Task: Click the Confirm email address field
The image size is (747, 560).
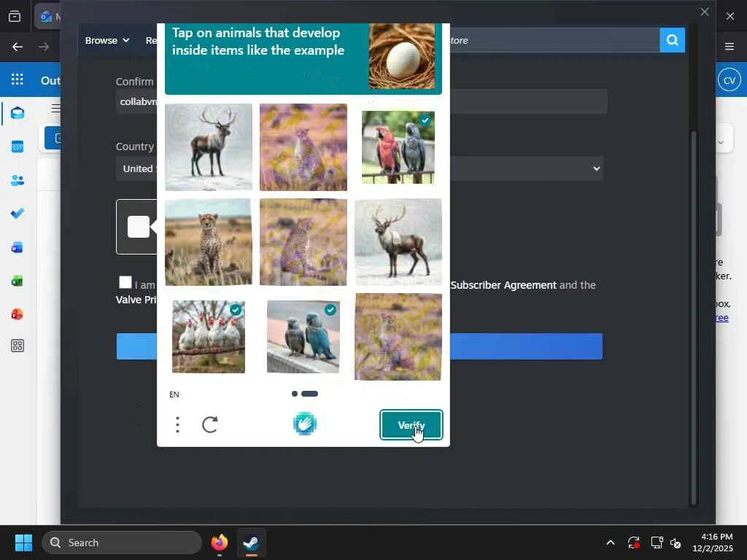Action: [x=362, y=101]
